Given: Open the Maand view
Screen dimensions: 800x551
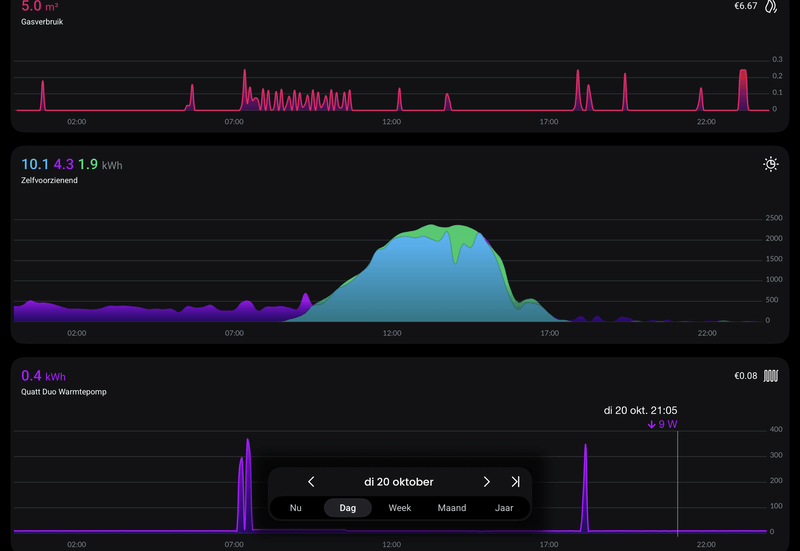Looking at the screenshot, I should tap(452, 508).
